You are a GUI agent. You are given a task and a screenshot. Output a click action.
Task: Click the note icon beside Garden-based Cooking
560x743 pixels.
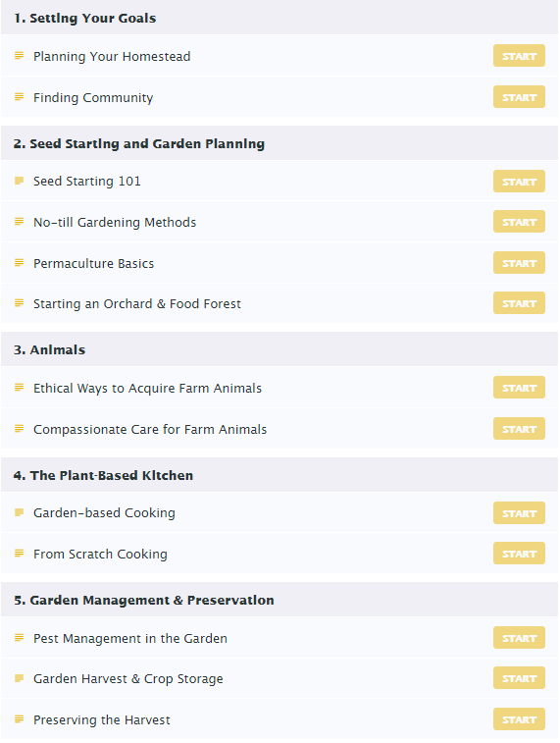[19, 512]
